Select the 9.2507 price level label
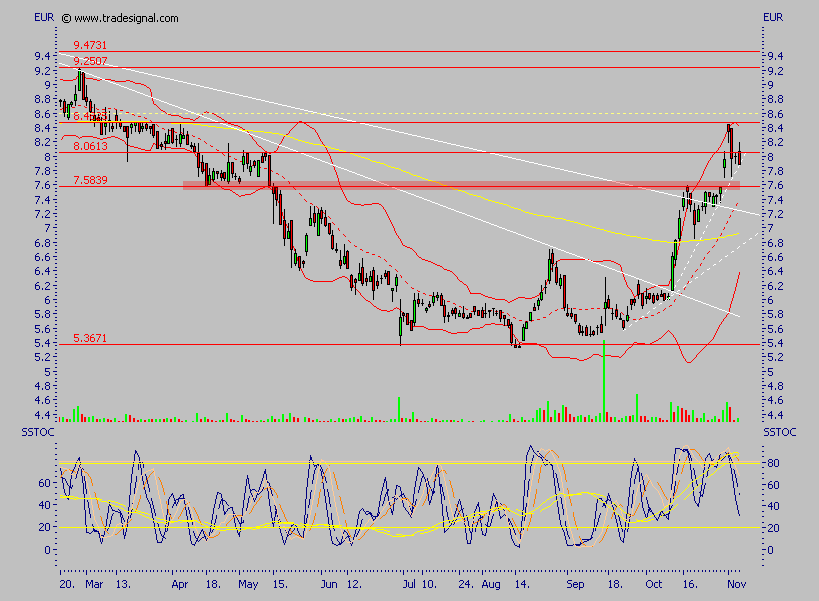Viewport: 819px width, 601px height. [x=89, y=61]
